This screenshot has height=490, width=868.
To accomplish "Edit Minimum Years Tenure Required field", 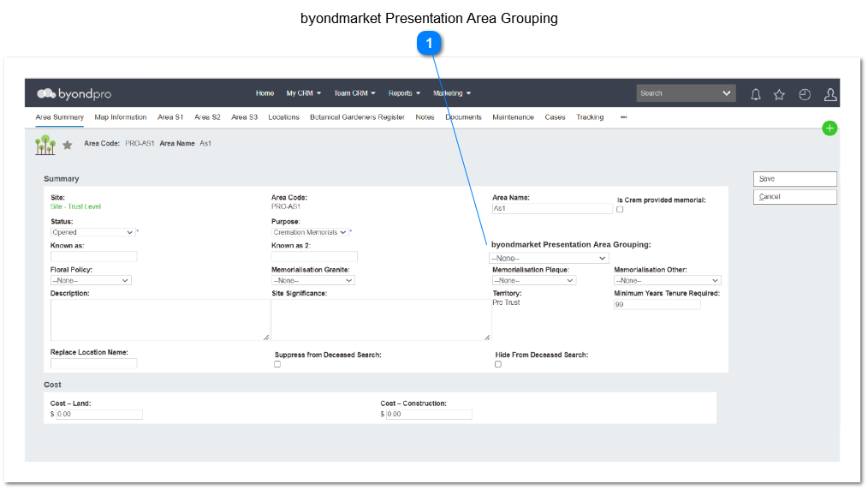I will pos(657,304).
